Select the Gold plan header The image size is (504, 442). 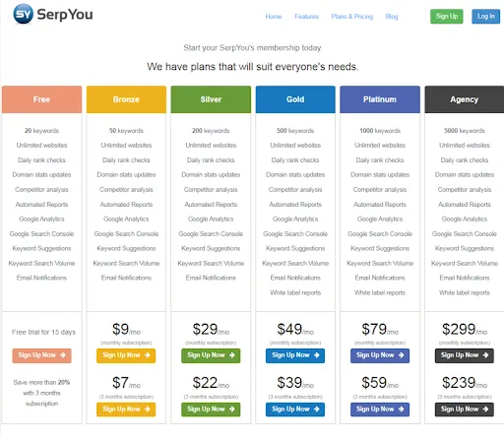[x=295, y=99]
